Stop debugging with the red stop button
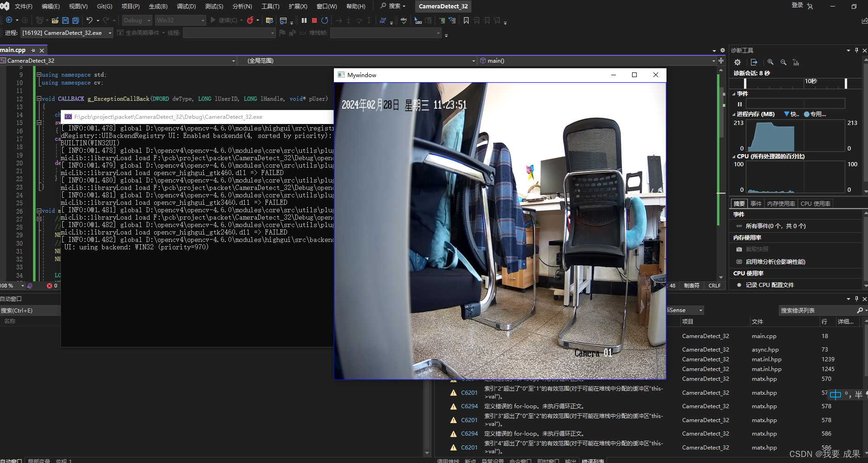The image size is (868, 463). (314, 20)
